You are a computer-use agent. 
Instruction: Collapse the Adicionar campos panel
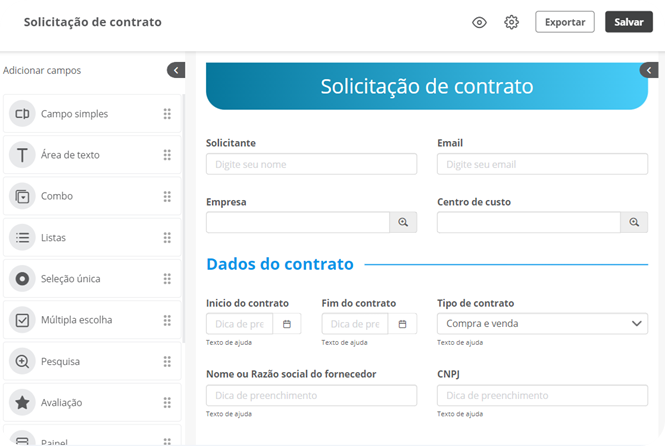(176, 70)
